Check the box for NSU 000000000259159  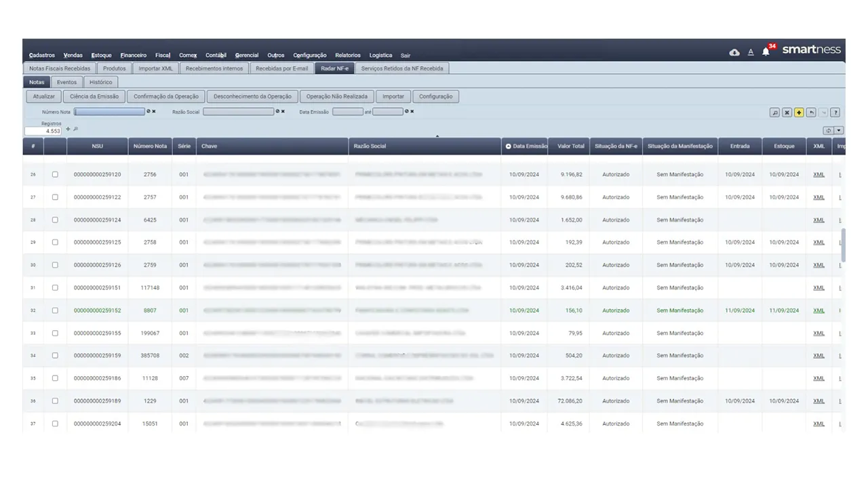coord(55,355)
